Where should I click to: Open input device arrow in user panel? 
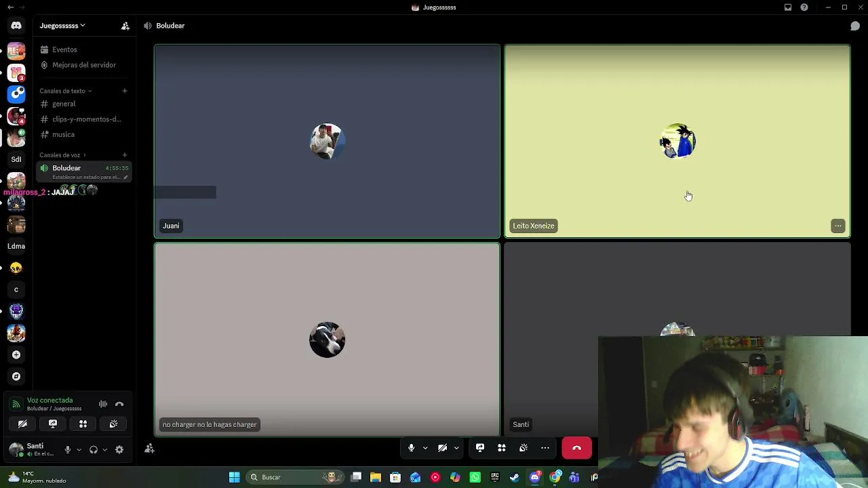click(x=79, y=449)
